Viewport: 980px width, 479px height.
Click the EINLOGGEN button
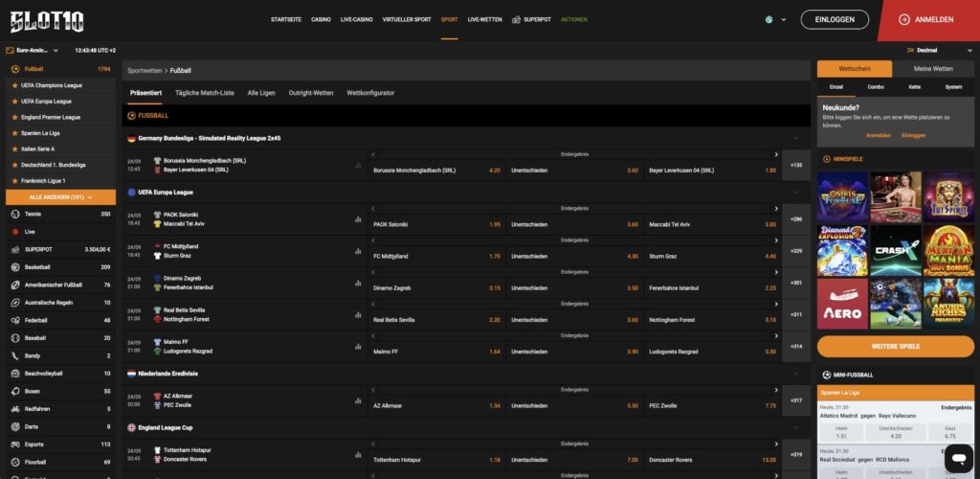coord(835,19)
